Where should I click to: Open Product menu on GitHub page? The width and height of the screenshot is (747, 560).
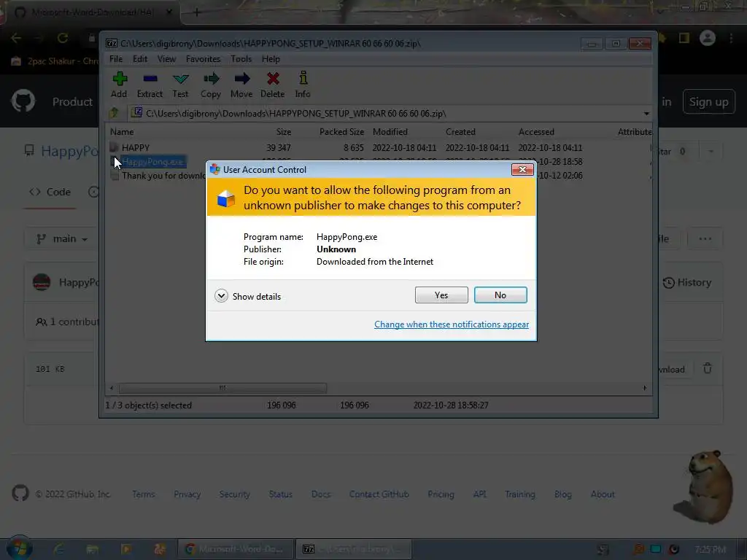[72, 102]
